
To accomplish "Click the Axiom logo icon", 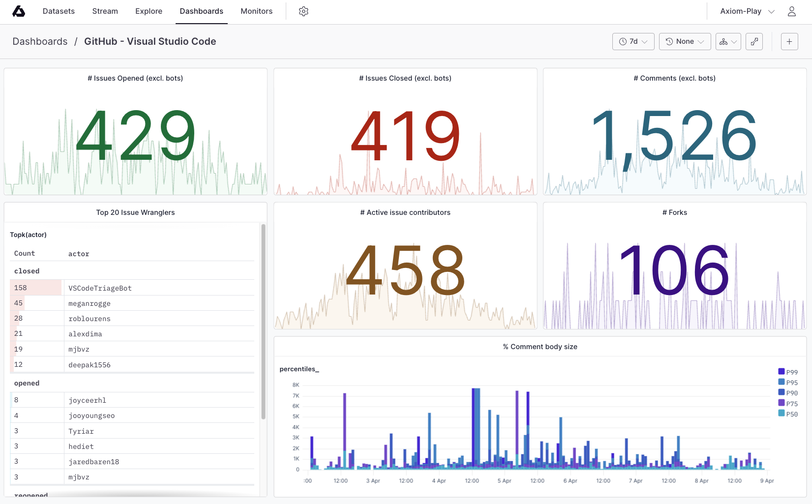I will point(19,11).
